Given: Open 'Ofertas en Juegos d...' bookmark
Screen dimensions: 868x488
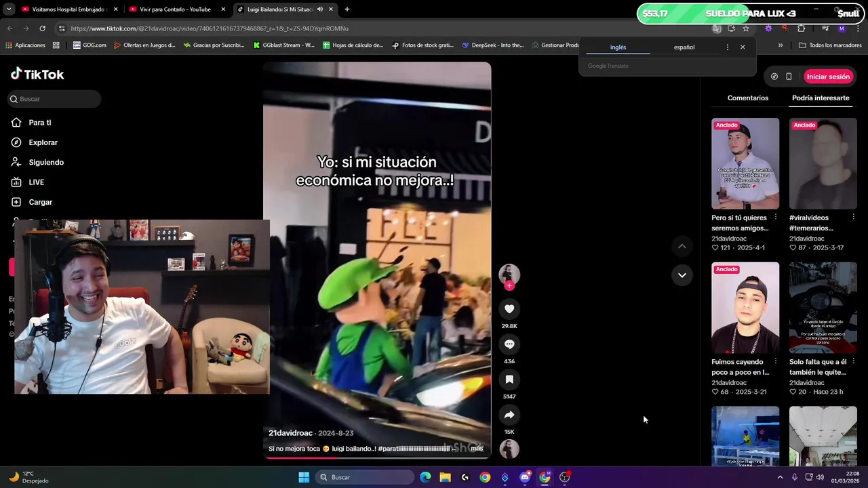Looking at the screenshot, I should point(144,45).
